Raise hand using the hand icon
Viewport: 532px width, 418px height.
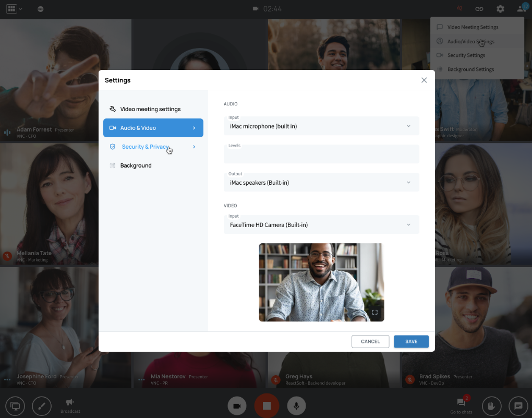click(x=491, y=406)
